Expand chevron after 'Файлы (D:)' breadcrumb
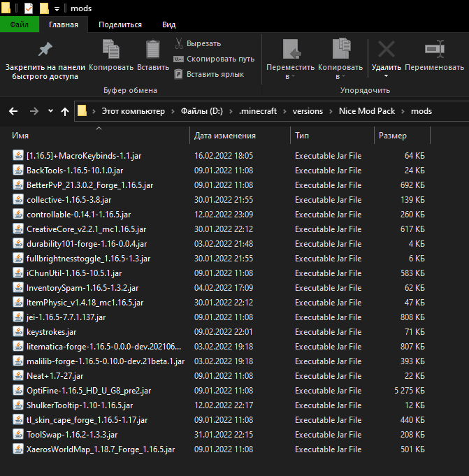Viewport: 469px width, 476px height. (x=231, y=111)
